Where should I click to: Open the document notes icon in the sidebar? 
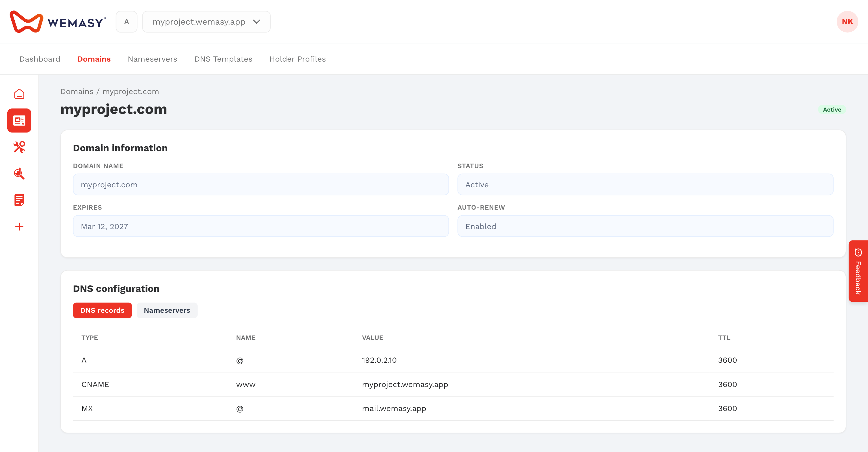coord(19,200)
